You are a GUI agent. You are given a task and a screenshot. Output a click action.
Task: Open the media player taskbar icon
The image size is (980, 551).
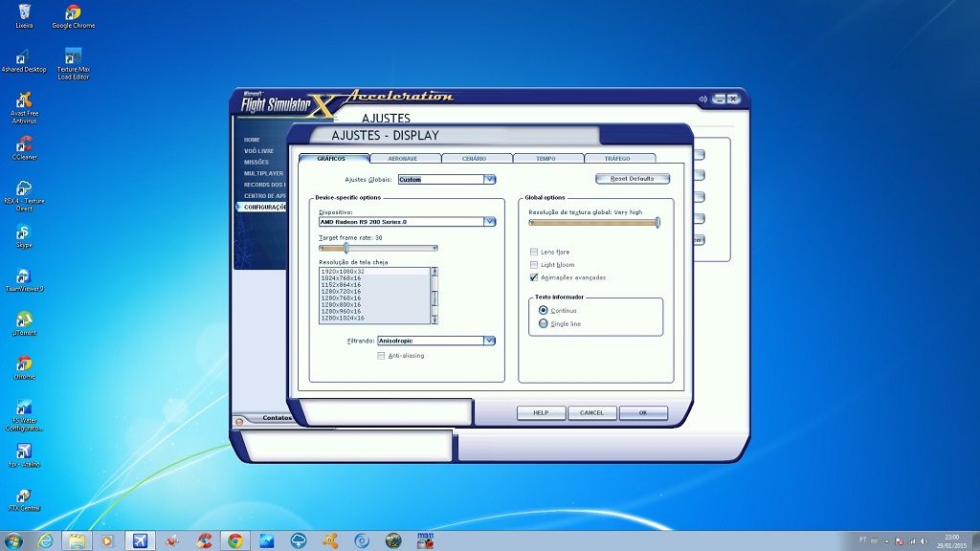[x=107, y=541]
